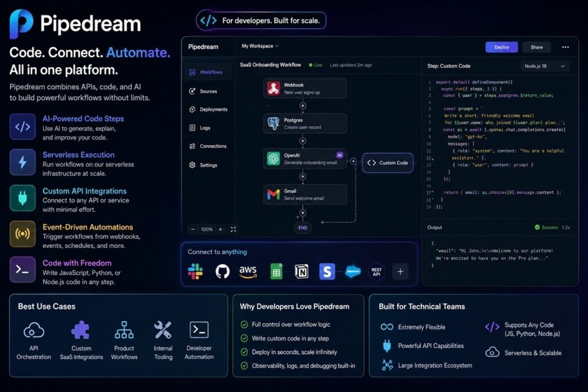The height and width of the screenshot is (392, 588).
Task: Click the Product Workflows hierarchy icon
Action: (x=124, y=330)
